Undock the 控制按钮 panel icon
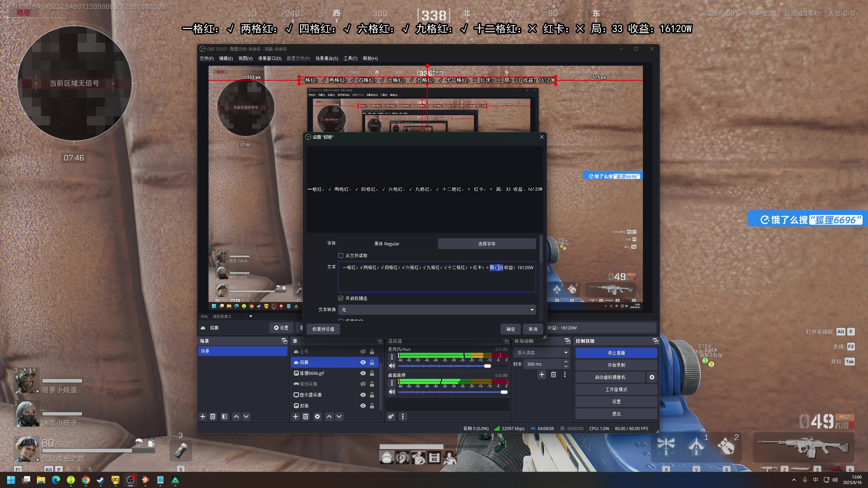868x488 pixels. click(x=655, y=341)
